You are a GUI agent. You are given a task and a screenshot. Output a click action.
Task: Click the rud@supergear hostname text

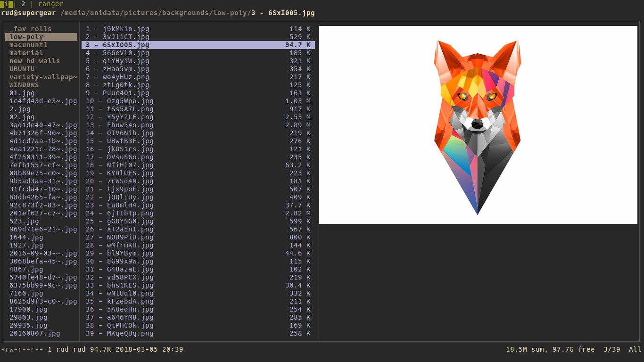tap(28, 13)
